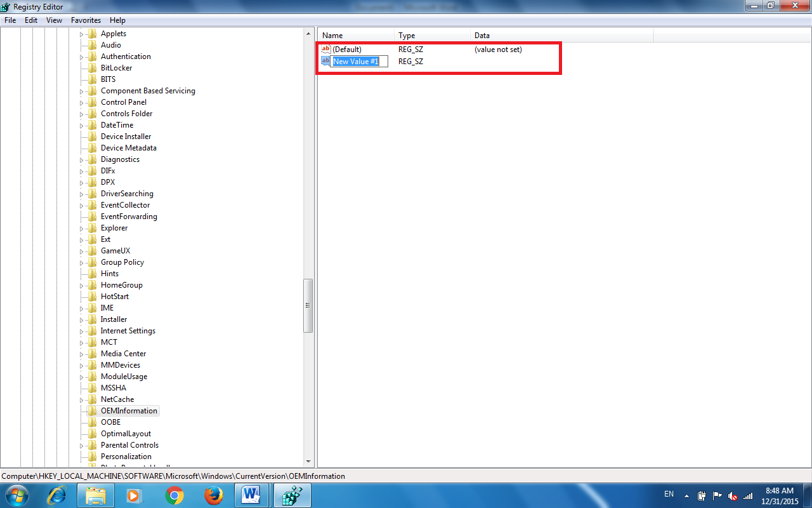Click the (Default) string value icon

tap(326, 49)
